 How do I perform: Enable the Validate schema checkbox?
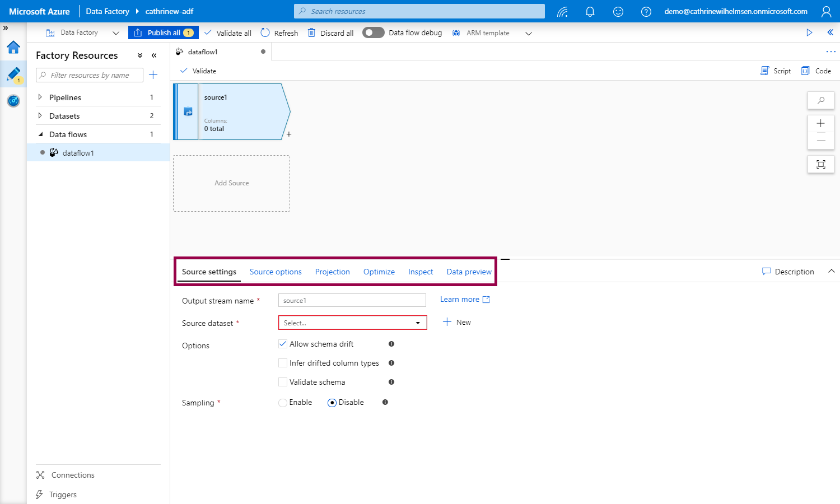283,382
